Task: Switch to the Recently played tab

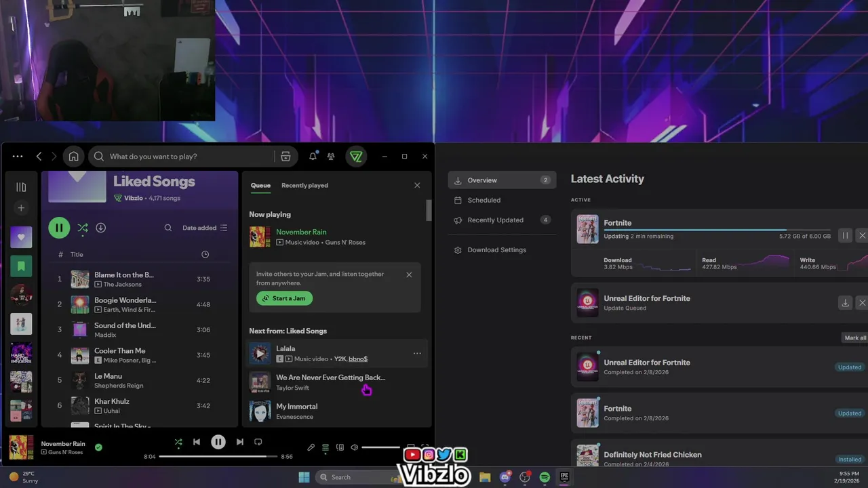Action: (304, 185)
